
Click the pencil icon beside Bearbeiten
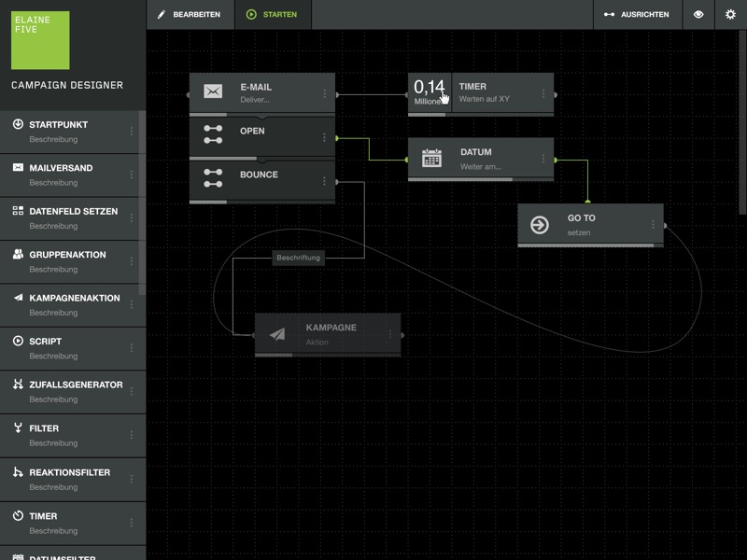tap(162, 15)
